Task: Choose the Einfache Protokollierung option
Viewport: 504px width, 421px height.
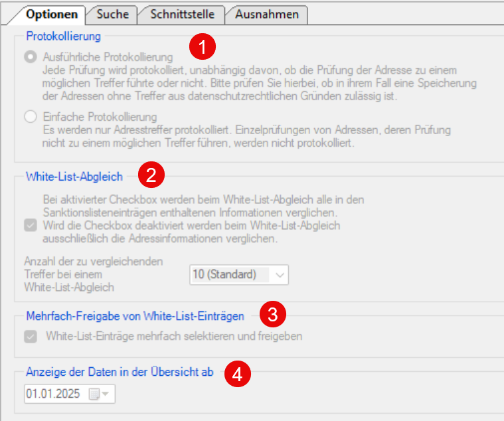Action: tap(31, 117)
